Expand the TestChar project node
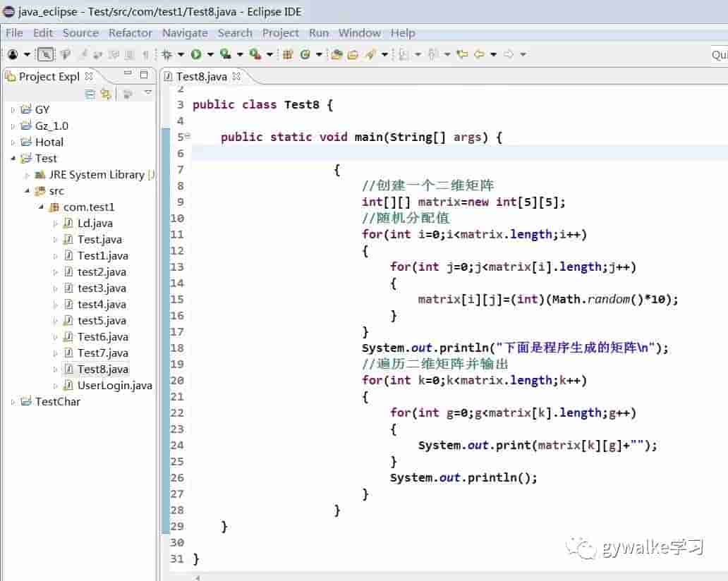The width and height of the screenshot is (728, 581). pyautogui.click(x=13, y=402)
